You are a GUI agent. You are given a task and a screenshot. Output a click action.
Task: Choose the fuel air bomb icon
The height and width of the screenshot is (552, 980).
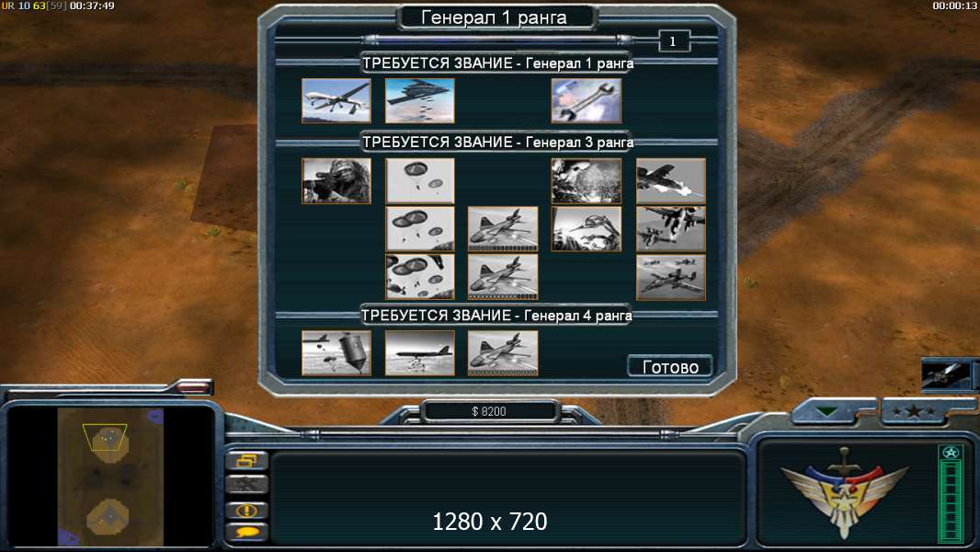click(x=336, y=353)
